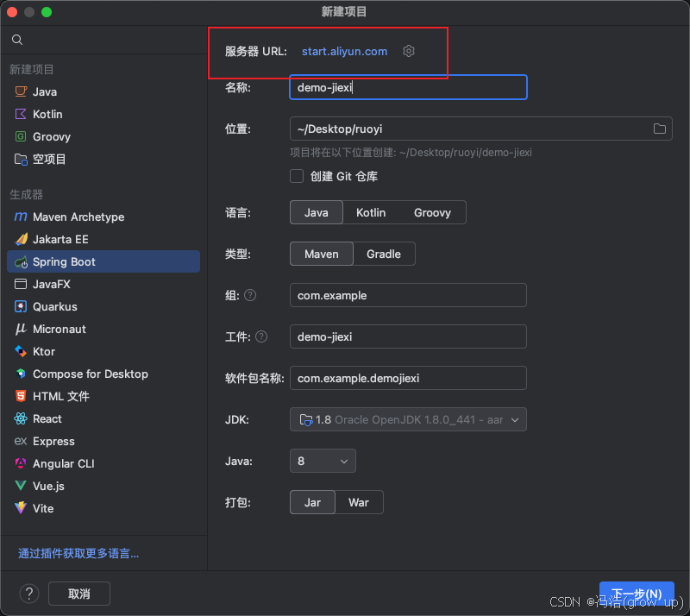Set language to Groovy
Screen dimensions: 690x616
tap(433, 213)
